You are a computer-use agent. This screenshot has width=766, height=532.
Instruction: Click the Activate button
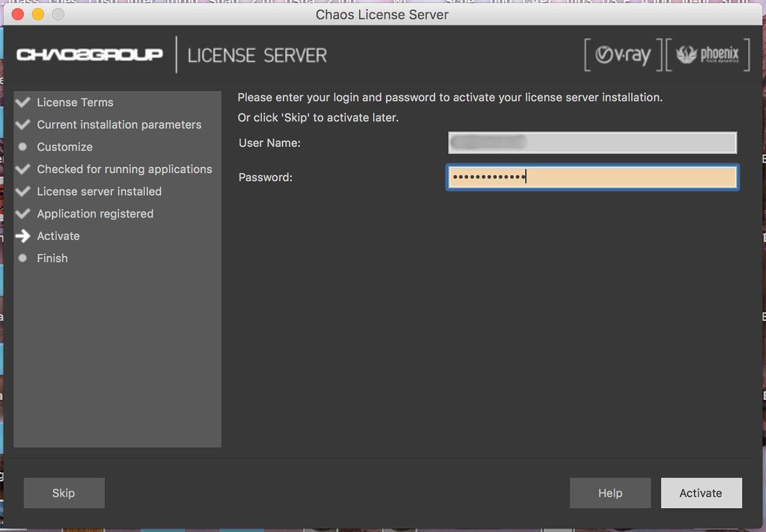[x=701, y=493]
